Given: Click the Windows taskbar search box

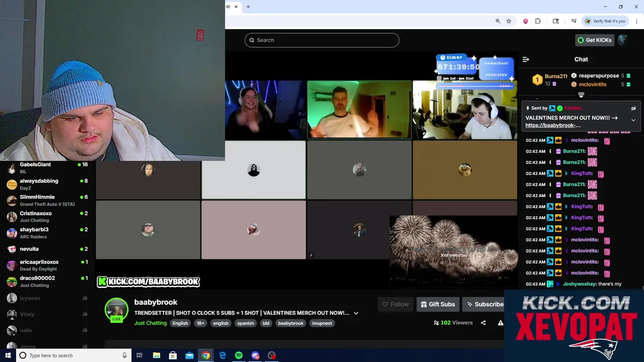Looking at the screenshot, I should coord(74,355).
